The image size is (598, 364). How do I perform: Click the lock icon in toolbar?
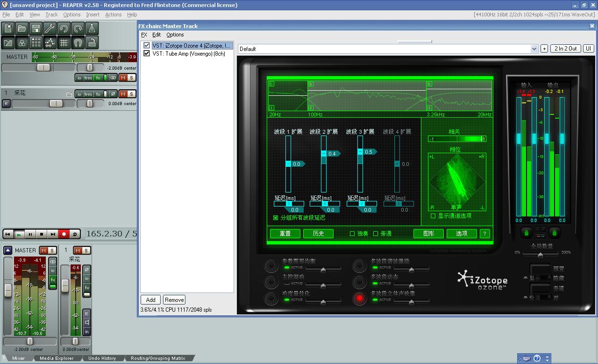click(x=92, y=43)
